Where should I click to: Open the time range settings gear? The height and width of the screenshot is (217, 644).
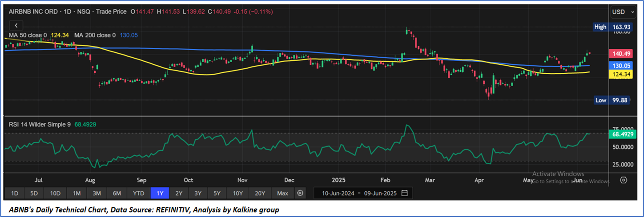(300, 193)
